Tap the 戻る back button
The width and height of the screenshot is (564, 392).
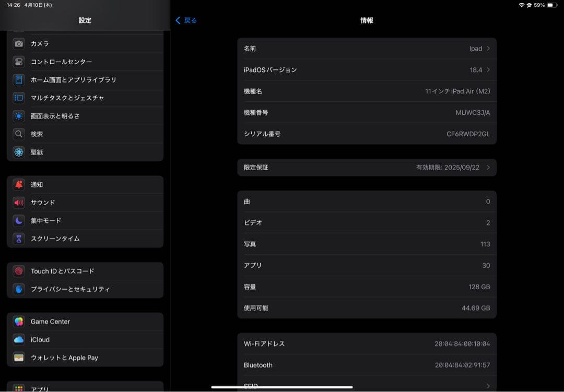pyautogui.click(x=185, y=20)
